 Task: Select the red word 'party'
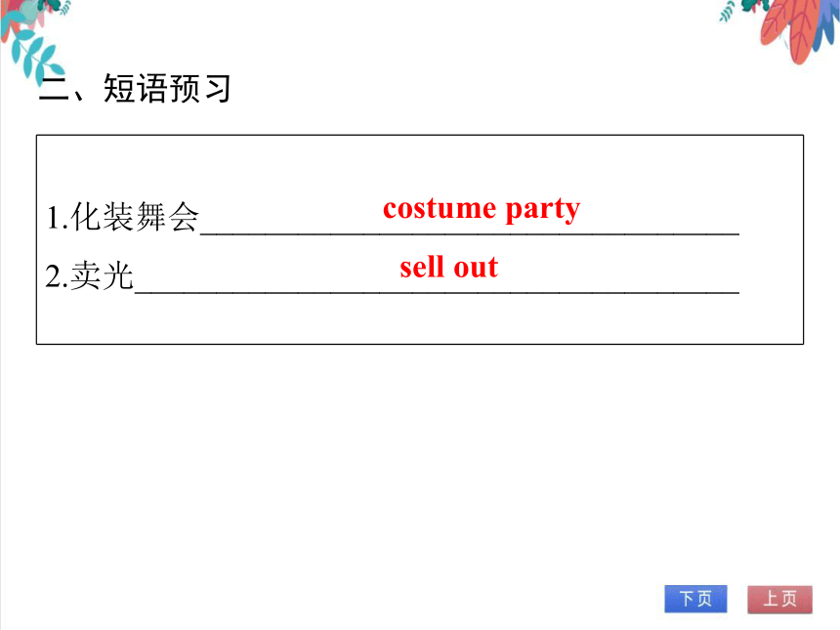point(543,209)
